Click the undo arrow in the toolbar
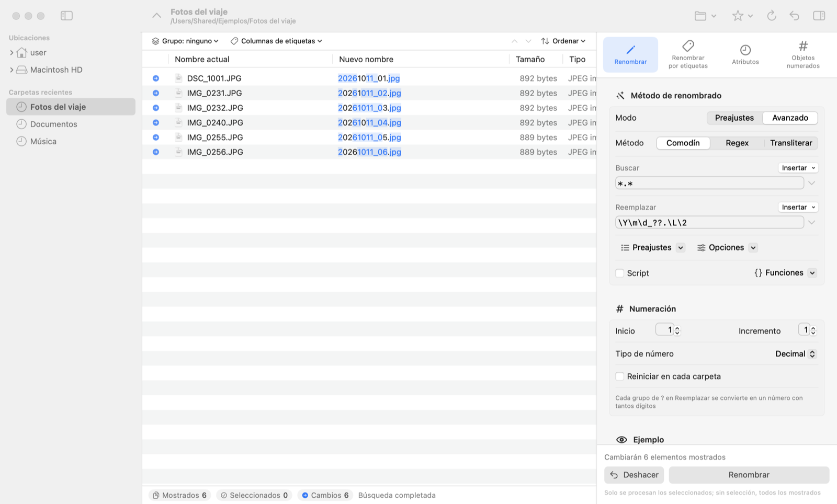Image resolution: width=837 pixels, height=504 pixels. point(795,16)
